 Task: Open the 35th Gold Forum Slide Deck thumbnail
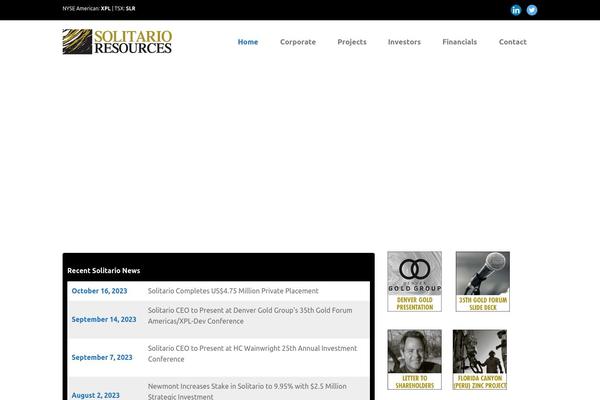point(483,281)
